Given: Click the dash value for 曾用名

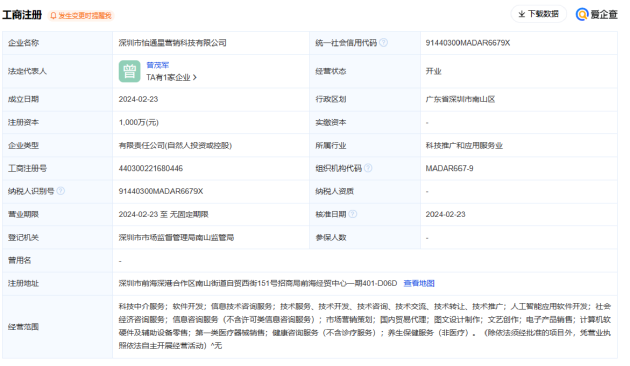Looking at the screenshot, I should click(x=120, y=261).
